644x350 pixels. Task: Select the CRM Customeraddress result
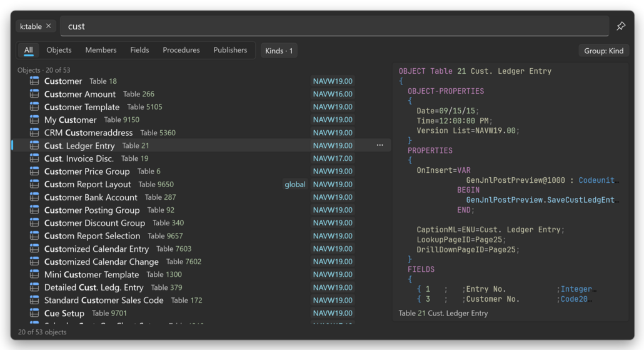click(201, 133)
